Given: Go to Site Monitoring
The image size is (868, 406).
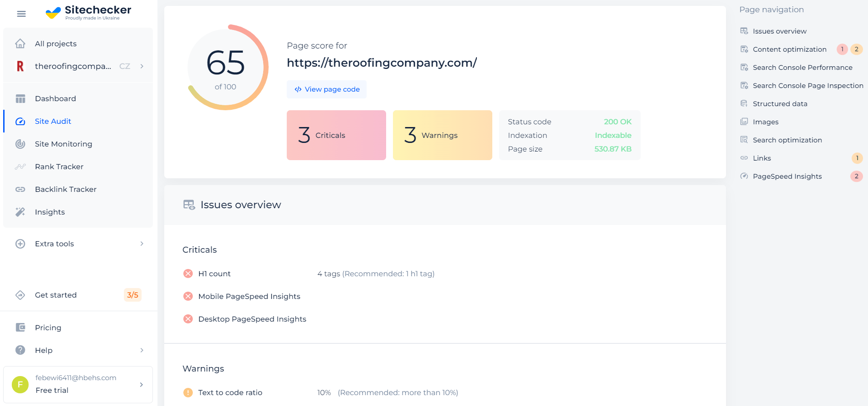Looking at the screenshot, I should tap(78, 144).
